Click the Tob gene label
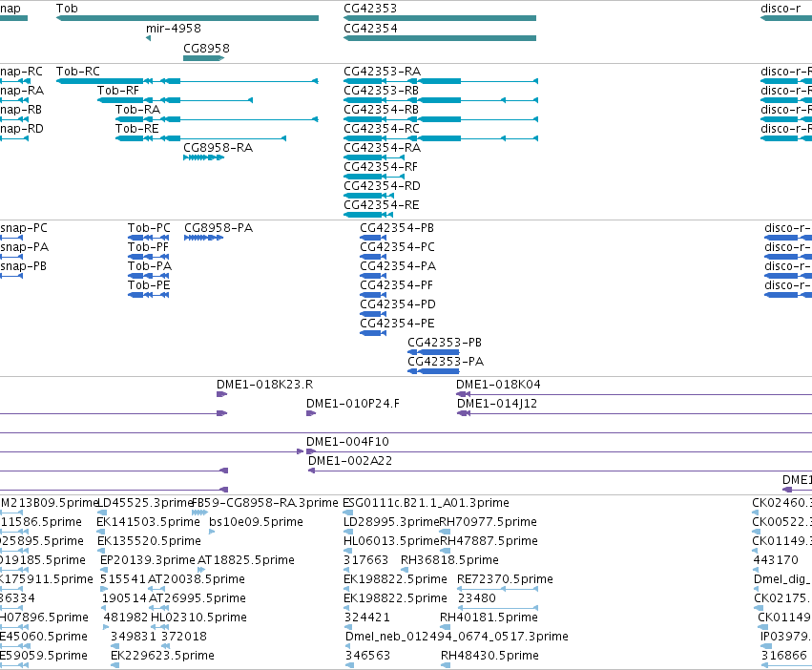Viewport: 812px width, 670px height. (x=67, y=9)
